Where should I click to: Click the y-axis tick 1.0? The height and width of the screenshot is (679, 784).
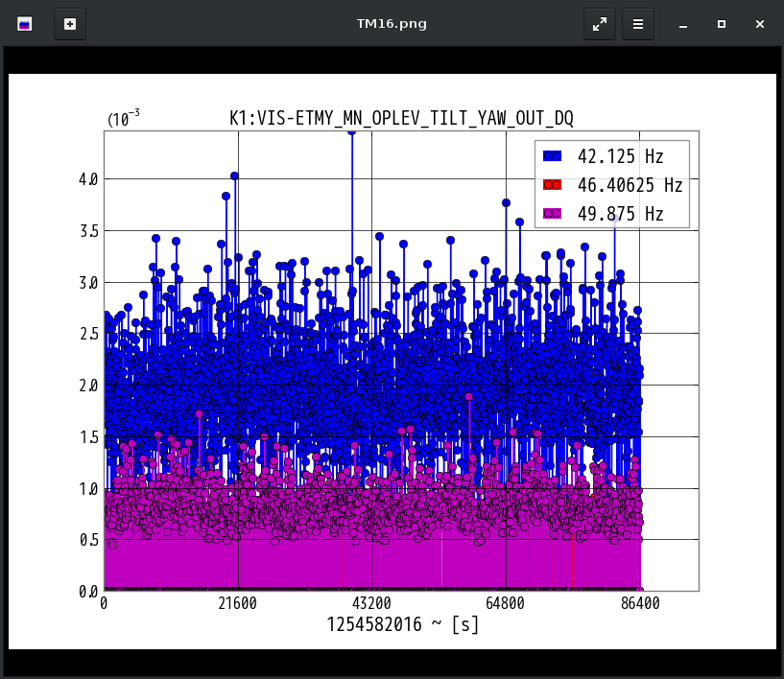(x=88, y=489)
